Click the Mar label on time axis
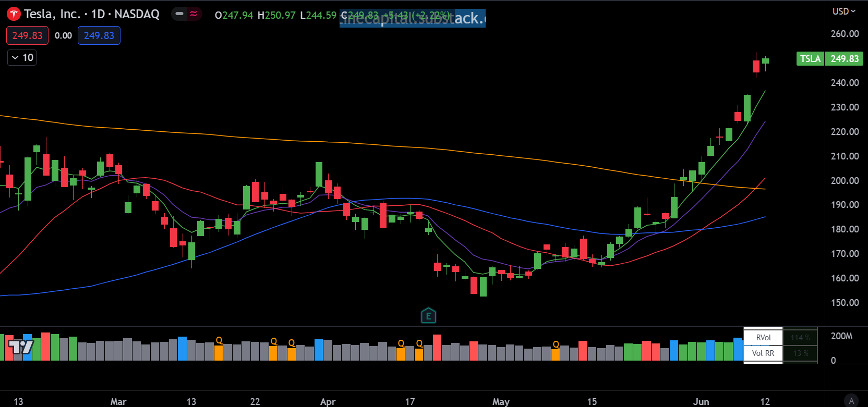The image size is (868, 407). click(118, 401)
